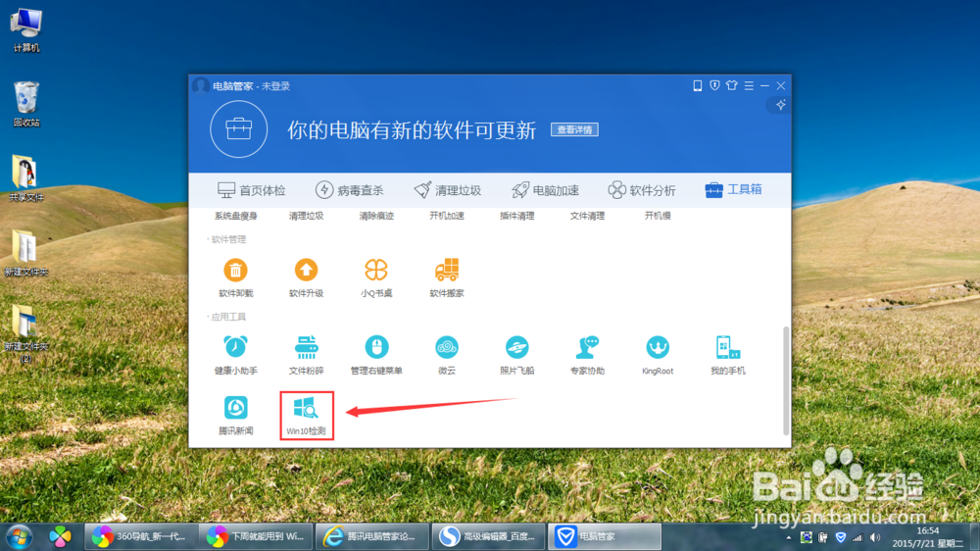Screen dimensions: 980x551
Task: Open 腾讯新闻 news tool
Action: pos(235,416)
